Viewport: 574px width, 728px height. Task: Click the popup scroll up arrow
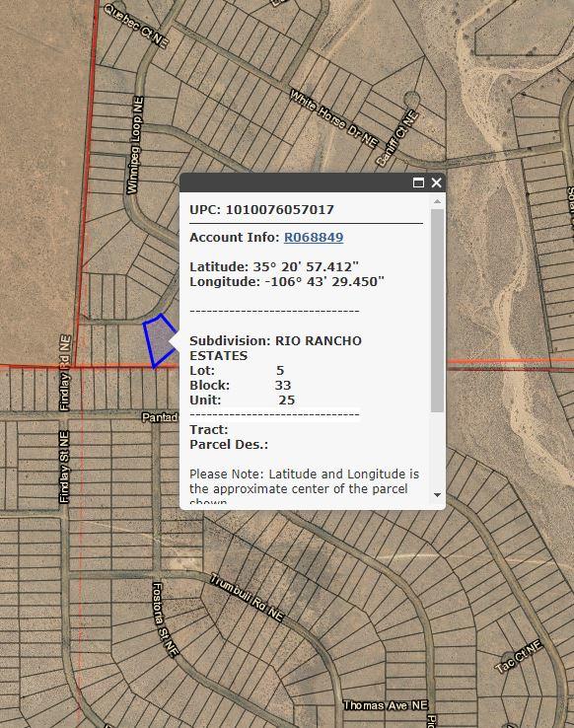point(437,201)
